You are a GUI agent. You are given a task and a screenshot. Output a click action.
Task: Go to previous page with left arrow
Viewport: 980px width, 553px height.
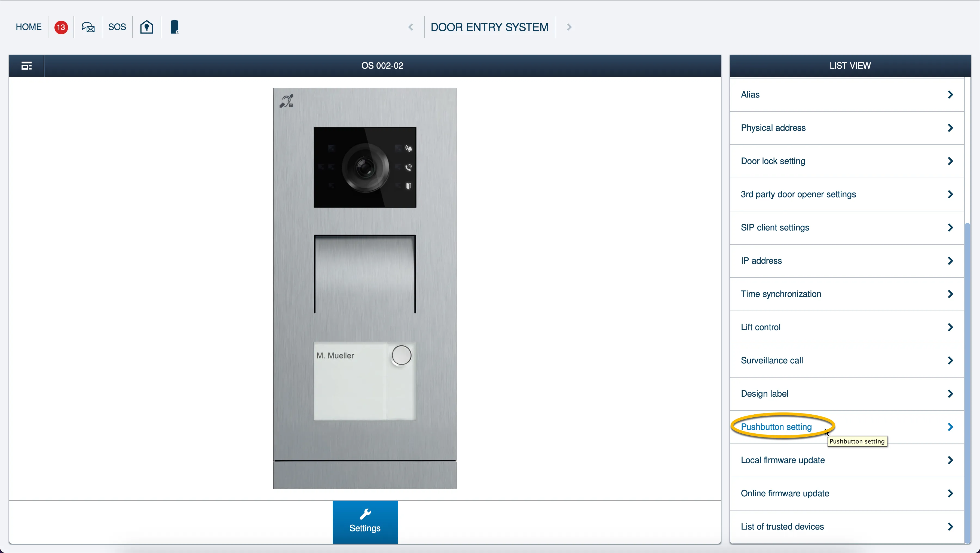point(411,27)
